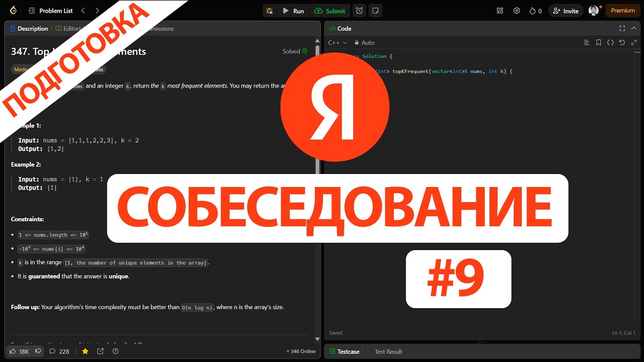Viewport: 644px width, 362px height.
Task: Go to the previous problem arrow
Action: [83, 11]
